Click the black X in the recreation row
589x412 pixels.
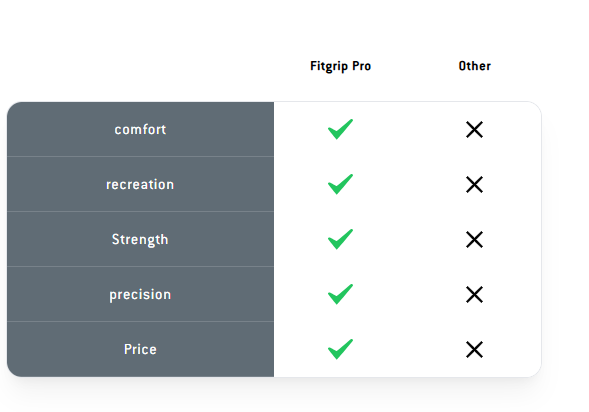coord(474,184)
